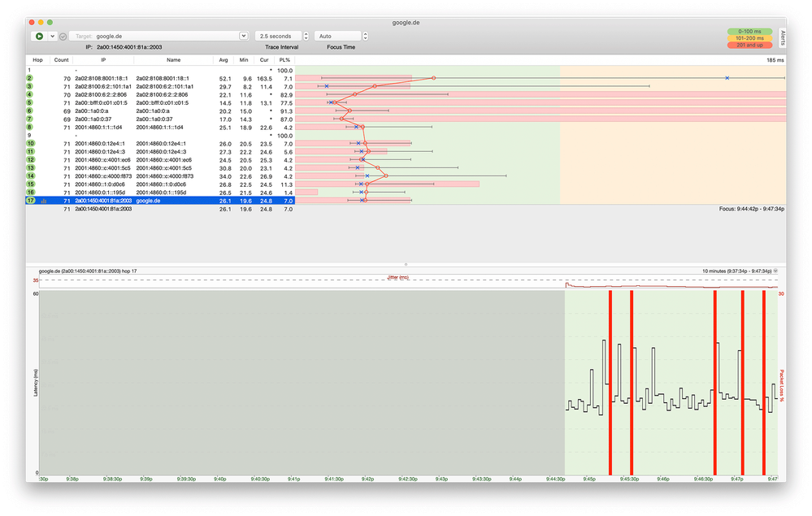Click the green hop 8 circle icon

[x=30, y=127]
